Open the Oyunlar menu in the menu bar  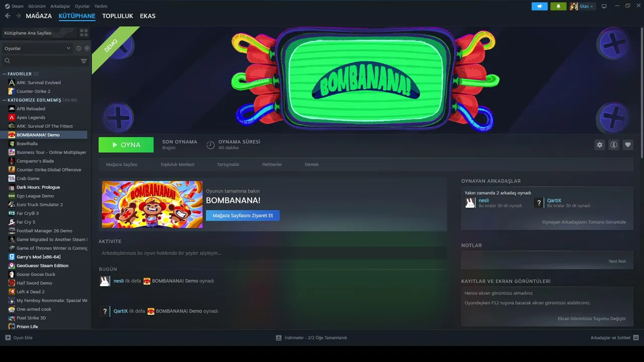click(83, 6)
